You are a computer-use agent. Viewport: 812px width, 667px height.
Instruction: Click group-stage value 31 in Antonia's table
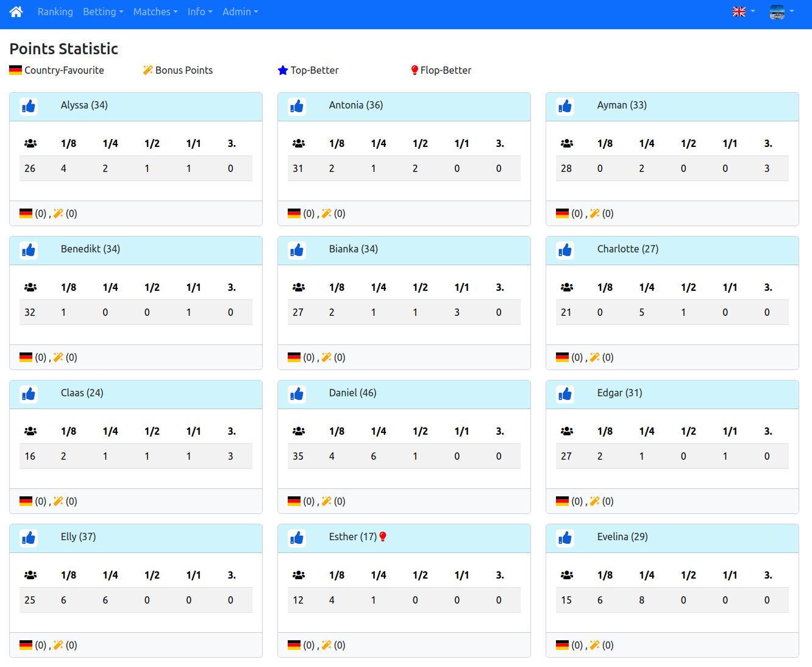pos(298,168)
